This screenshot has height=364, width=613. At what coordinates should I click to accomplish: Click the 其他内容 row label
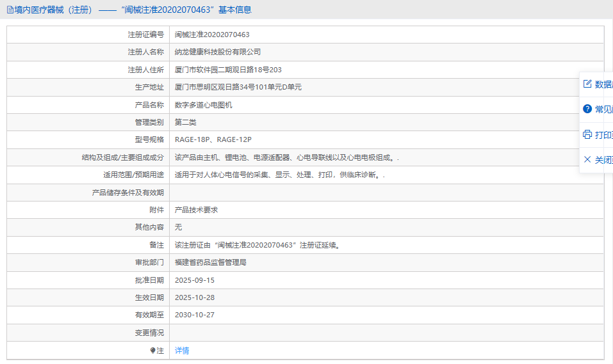(149, 227)
